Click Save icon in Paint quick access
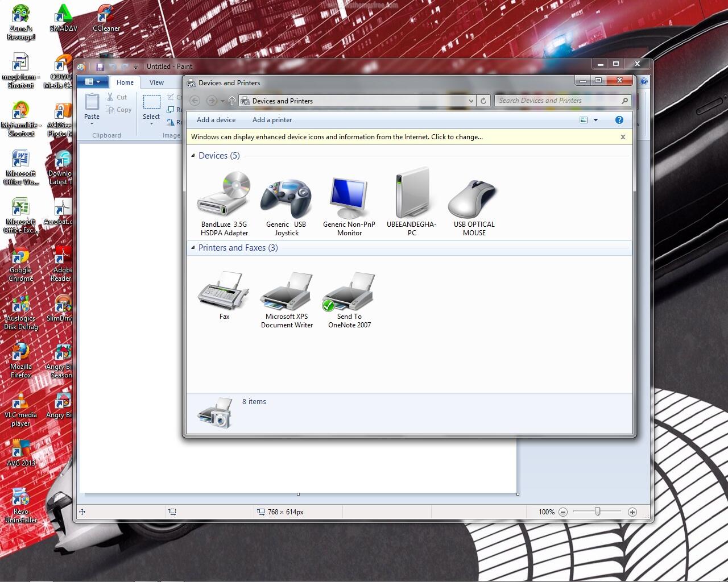Screen dimensions: 728x582 [100, 66]
